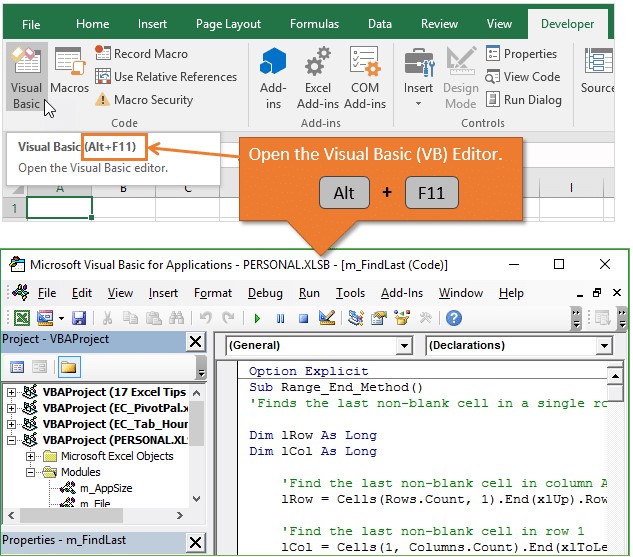The width and height of the screenshot is (633, 557).
Task: Click View Code icon in Project pane
Action: point(17,367)
